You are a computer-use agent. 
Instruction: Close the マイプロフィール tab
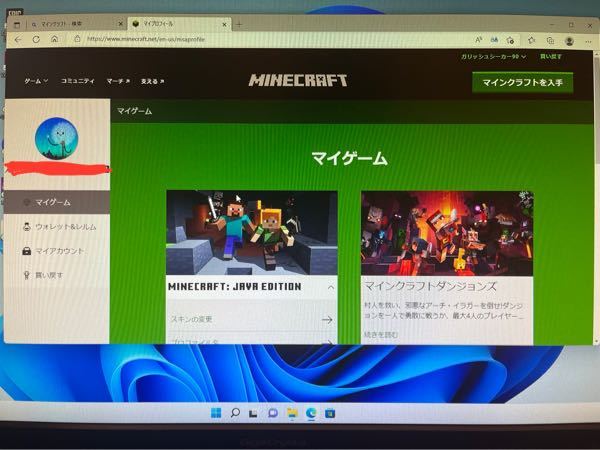click(225, 25)
